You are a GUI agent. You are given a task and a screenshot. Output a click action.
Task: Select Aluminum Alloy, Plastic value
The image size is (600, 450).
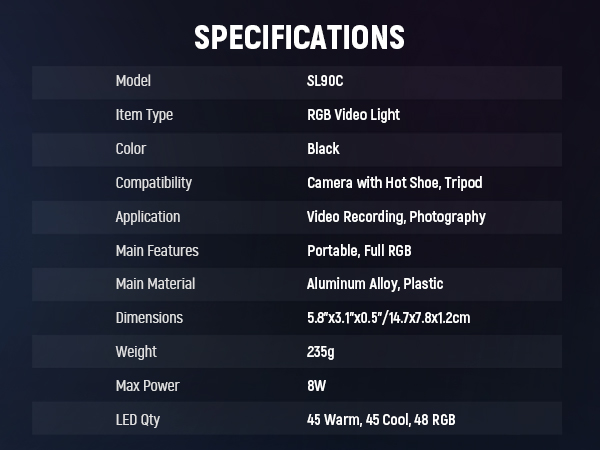tap(375, 284)
